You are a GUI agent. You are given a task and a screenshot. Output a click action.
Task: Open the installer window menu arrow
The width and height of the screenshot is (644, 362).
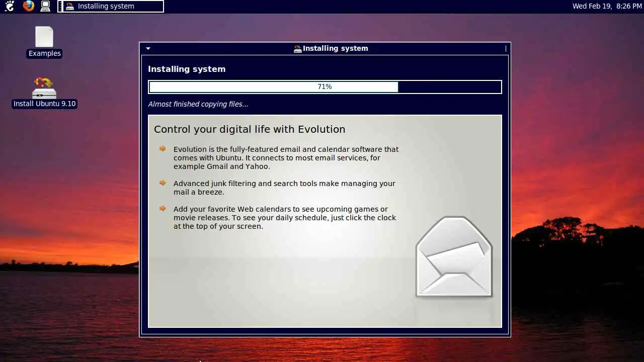(x=148, y=49)
